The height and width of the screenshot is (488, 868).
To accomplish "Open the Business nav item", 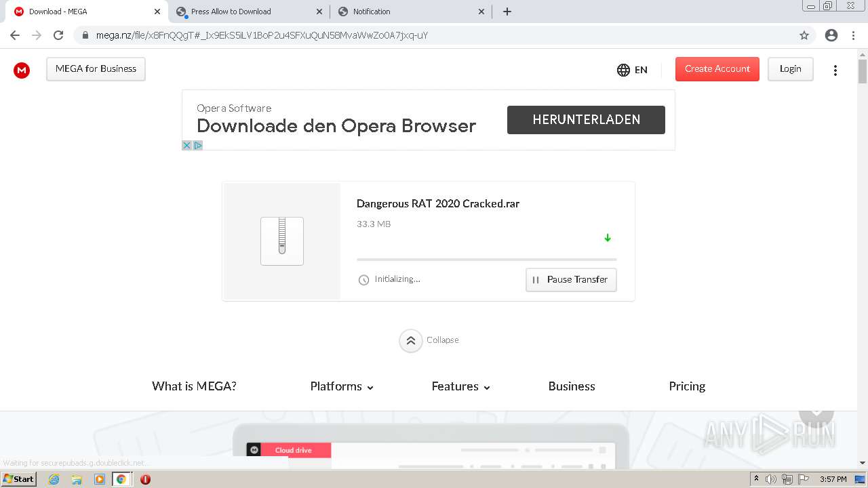I will coord(572,386).
